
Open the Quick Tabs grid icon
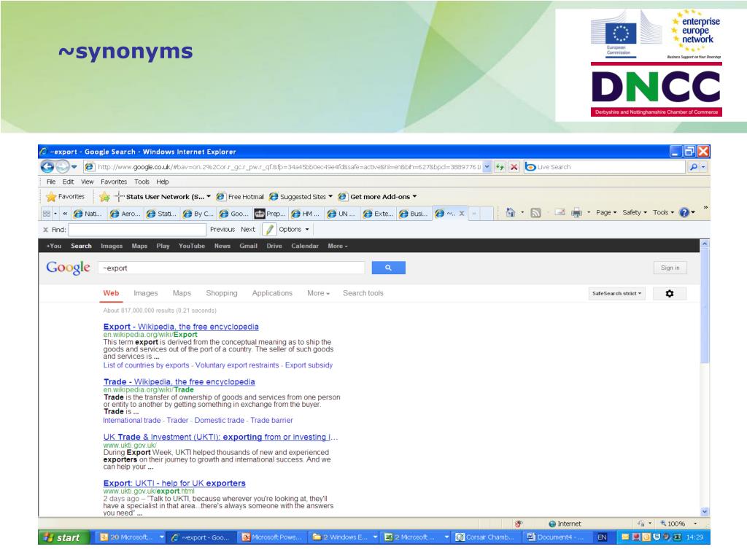[x=47, y=214]
